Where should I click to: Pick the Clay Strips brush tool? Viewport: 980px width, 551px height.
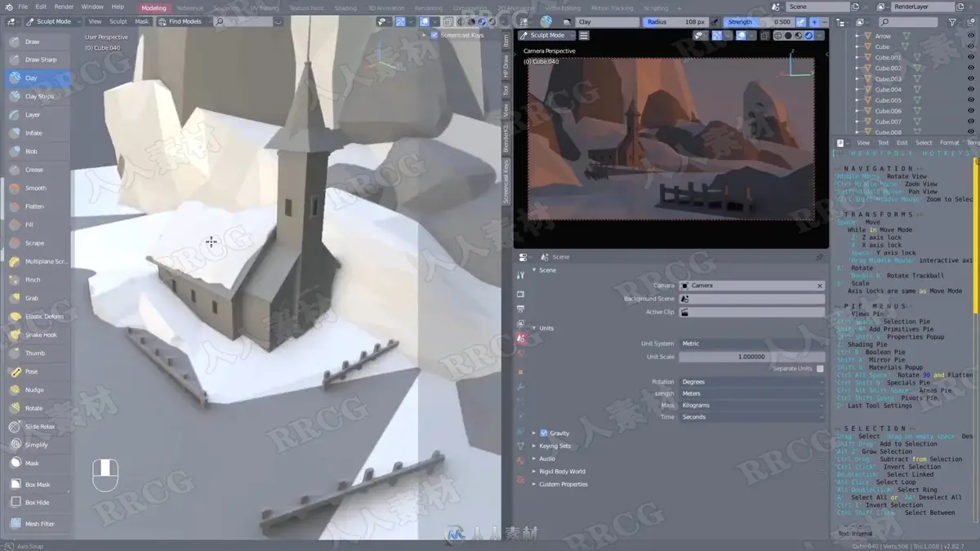38,96
